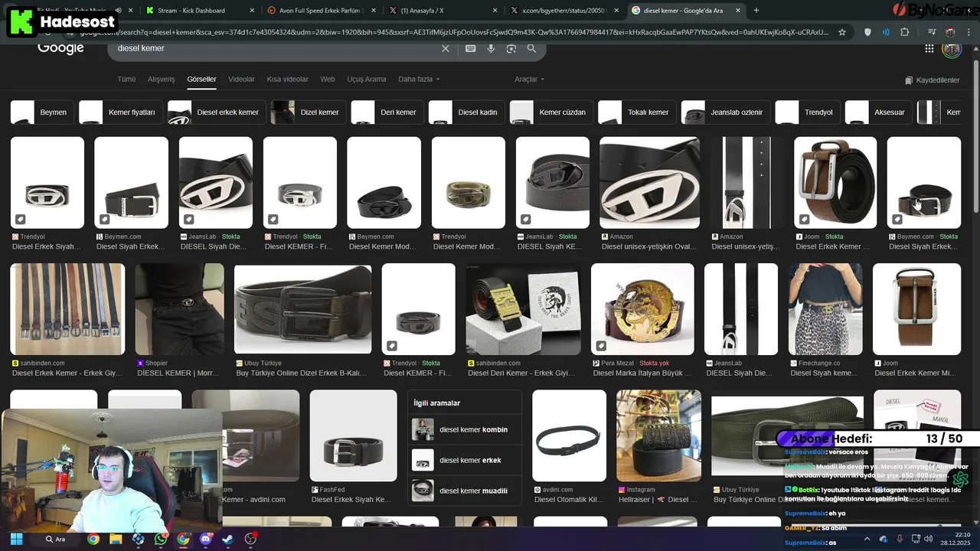The height and width of the screenshot is (551, 980).
Task: Filter by the Beymen chip
Action: 43,112
